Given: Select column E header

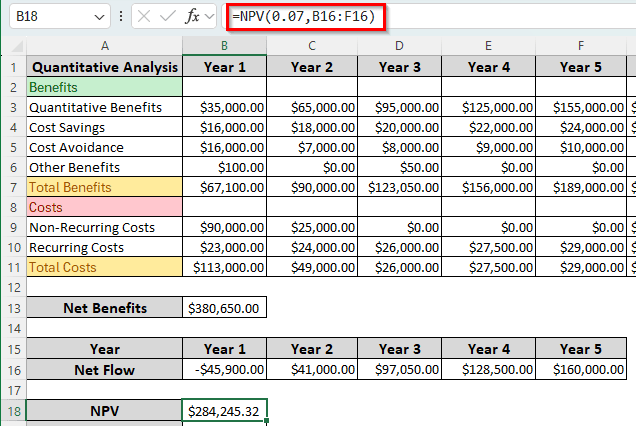Looking at the screenshot, I should 488,46.
